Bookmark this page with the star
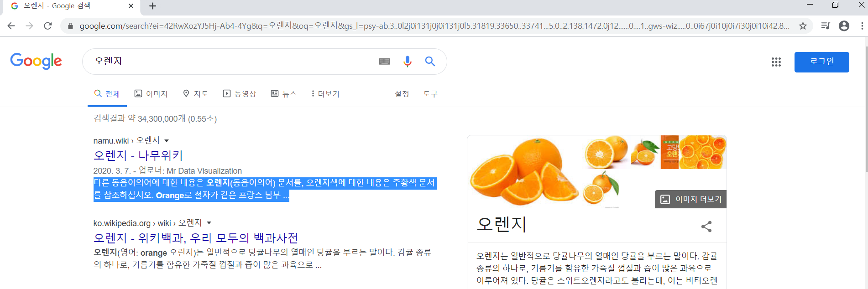Screen dimensions: 868x289 click(803, 26)
